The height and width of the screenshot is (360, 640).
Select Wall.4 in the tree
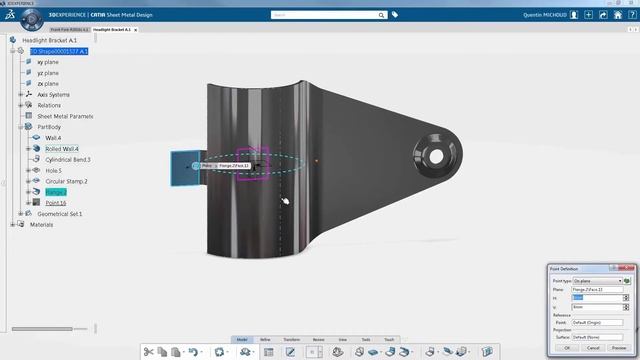(x=53, y=138)
